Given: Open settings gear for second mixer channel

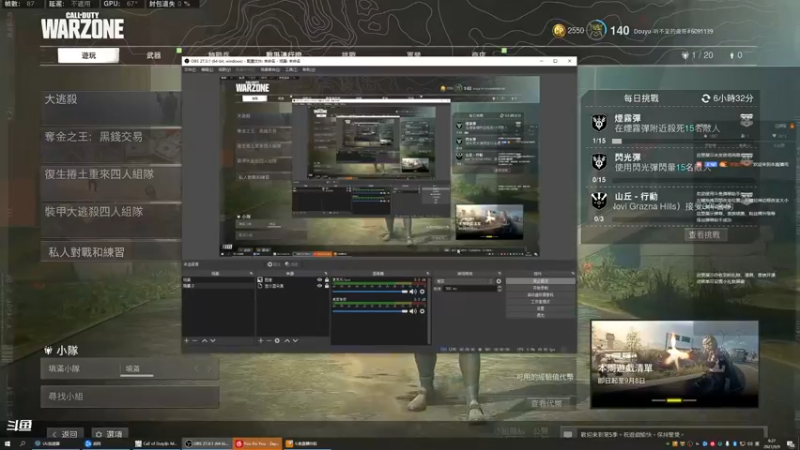Looking at the screenshot, I should coord(422,311).
